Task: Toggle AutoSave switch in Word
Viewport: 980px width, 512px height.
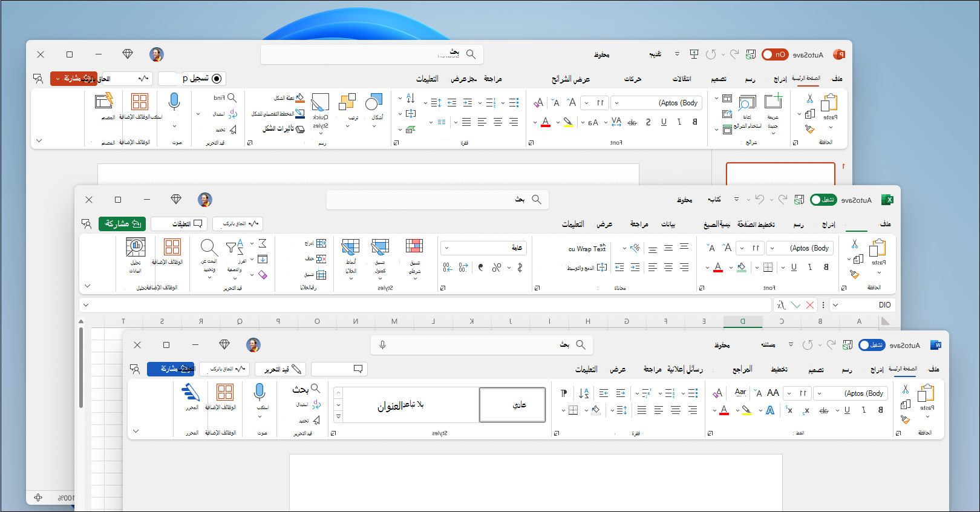Action: pos(872,345)
